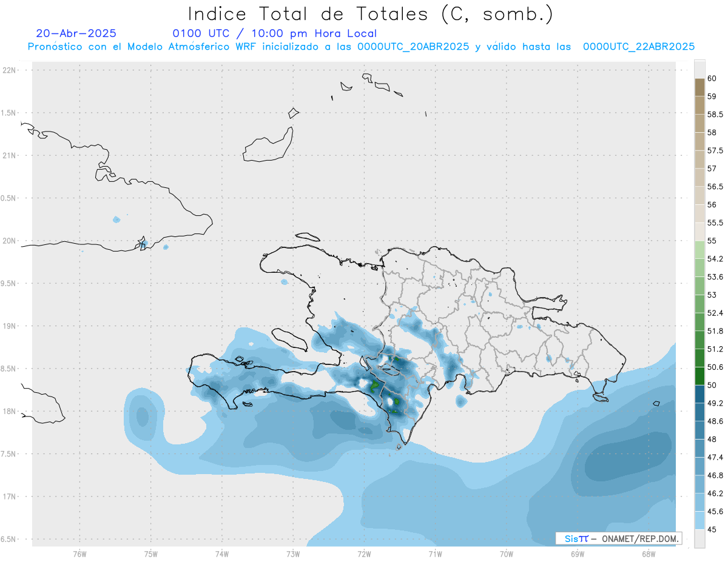Click the legend value '56.5'

tap(715, 187)
